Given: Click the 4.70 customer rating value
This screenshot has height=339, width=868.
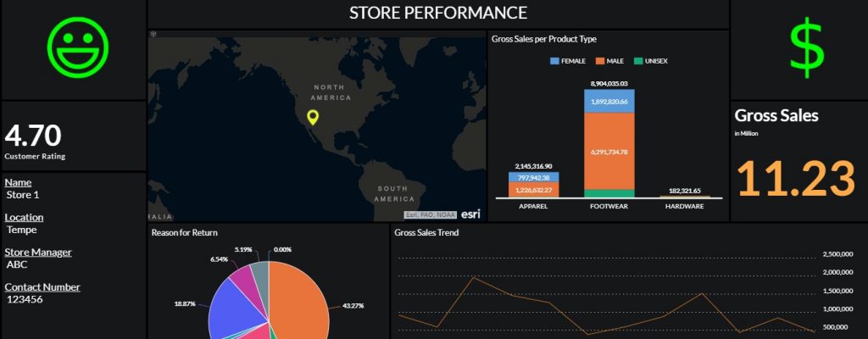Looking at the screenshot, I should pyautogui.click(x=33, y=136).
